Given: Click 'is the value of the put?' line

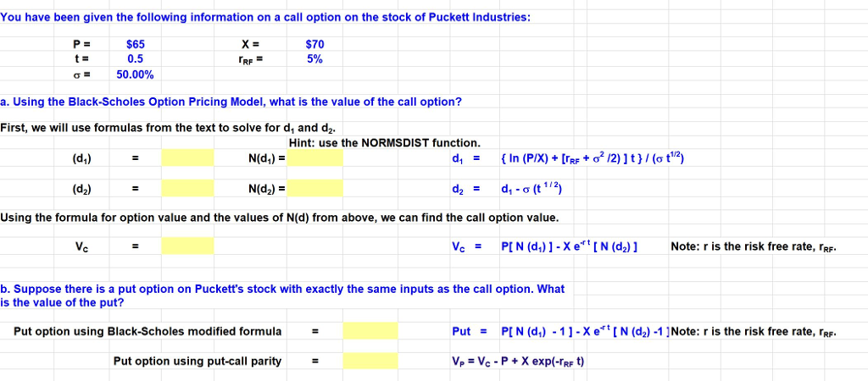Looking at the screenshot, I should click(62, 302).
